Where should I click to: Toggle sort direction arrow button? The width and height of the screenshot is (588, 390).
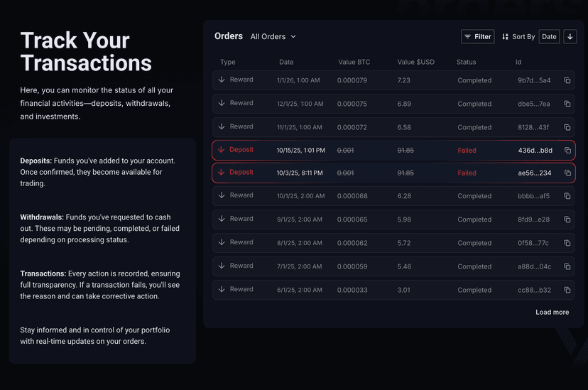tap(570, 36)
